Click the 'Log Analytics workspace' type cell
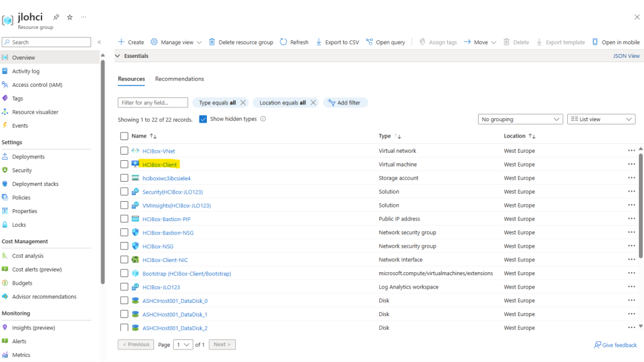The image size is (644, 362). [408, 287]
